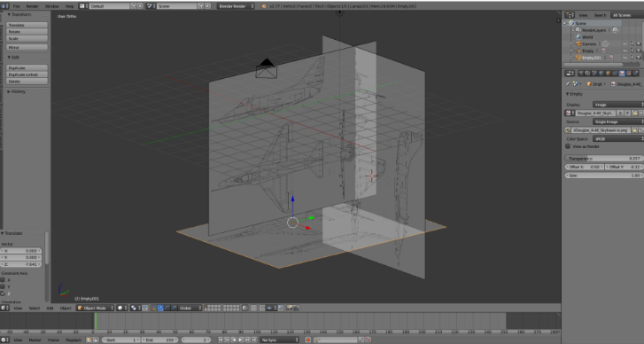Switch to World properties tab icon
Screen dimensions: 644x344
601,74
